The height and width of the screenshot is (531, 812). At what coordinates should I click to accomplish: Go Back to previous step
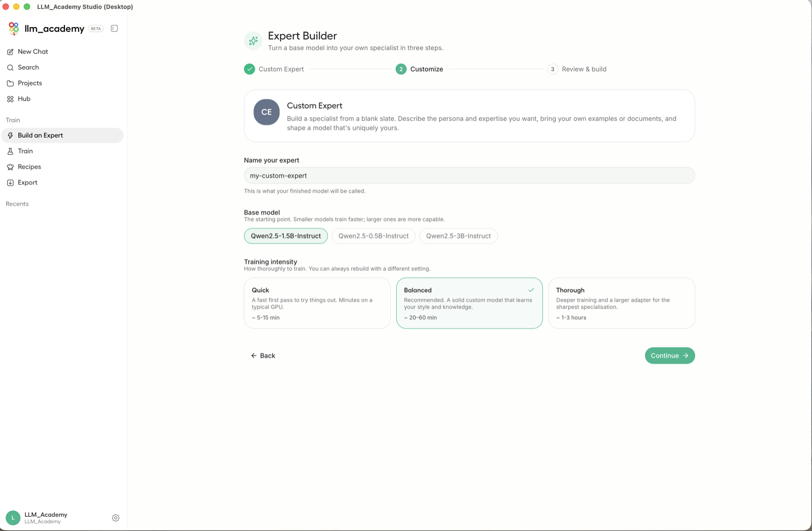click(x=263, y=356)
